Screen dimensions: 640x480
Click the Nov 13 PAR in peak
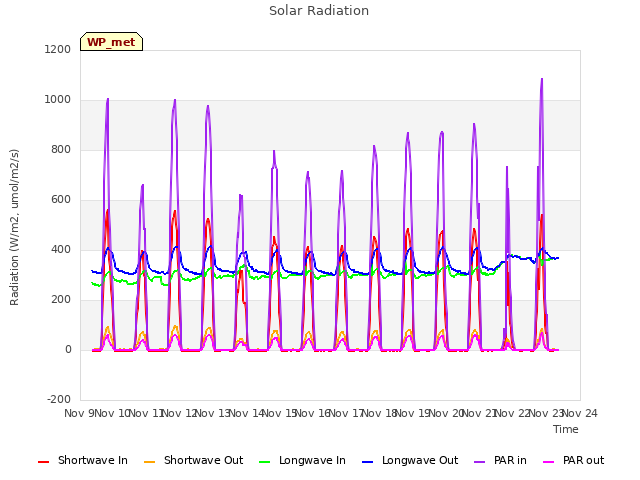[x=208, y=106]
